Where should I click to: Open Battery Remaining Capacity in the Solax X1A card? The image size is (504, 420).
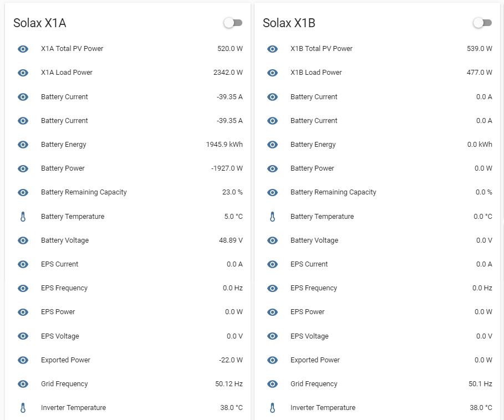pyautogui.click(x=84, y=192)
